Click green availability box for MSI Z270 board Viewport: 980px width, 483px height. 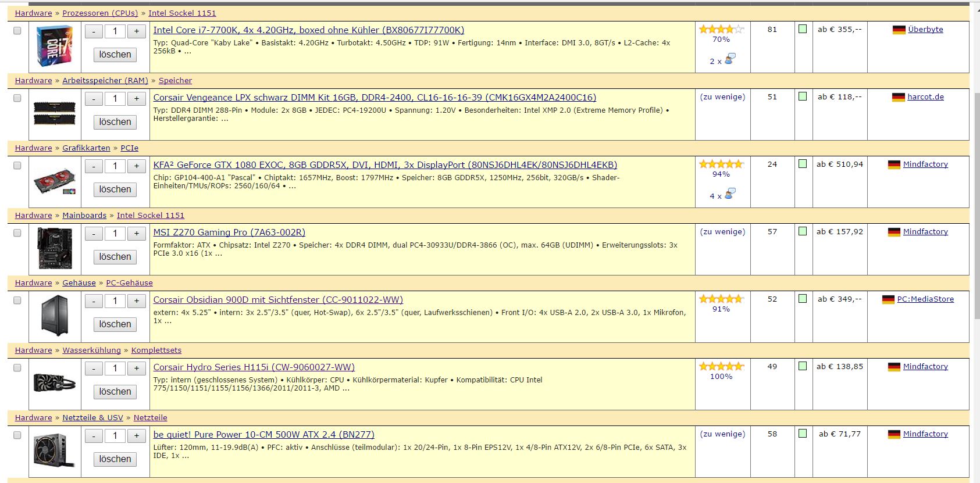[x=803, y=231]
